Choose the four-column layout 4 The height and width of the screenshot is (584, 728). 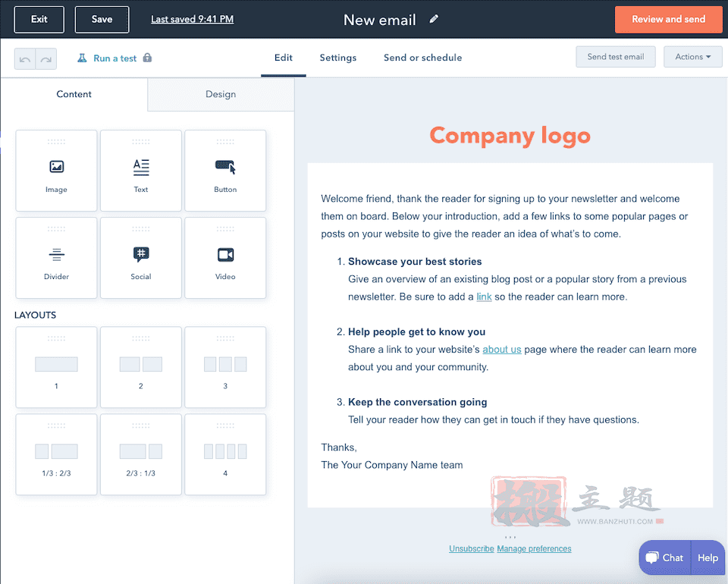(225, 454)
